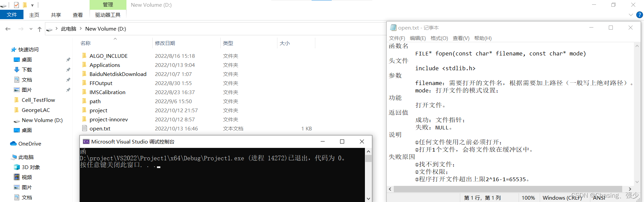Image resolution: width=644 pixels, height=202 pixels.
Task: Click the properties checkmark quick access icon
Action: [16, 5]
